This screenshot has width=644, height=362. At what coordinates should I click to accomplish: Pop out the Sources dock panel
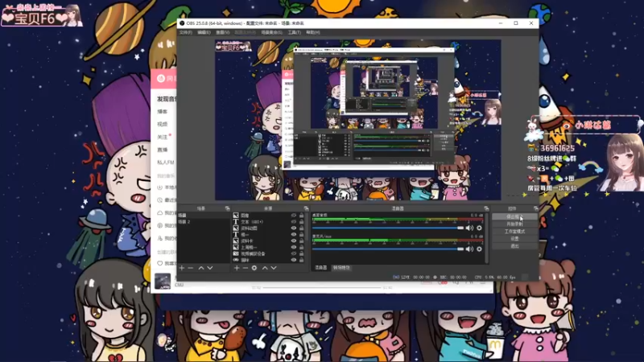[306, 208]
